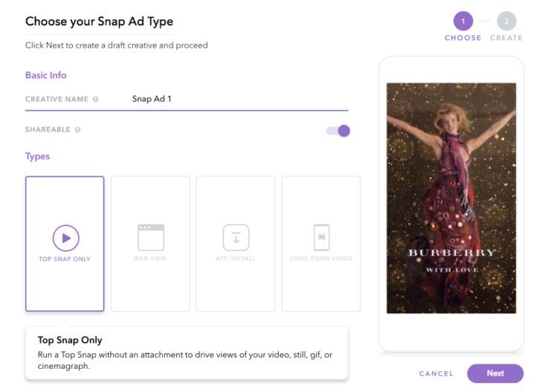Click the Shareable info icon
The width and height of the screenshot is (542, 392).
(x=77, y=129)
